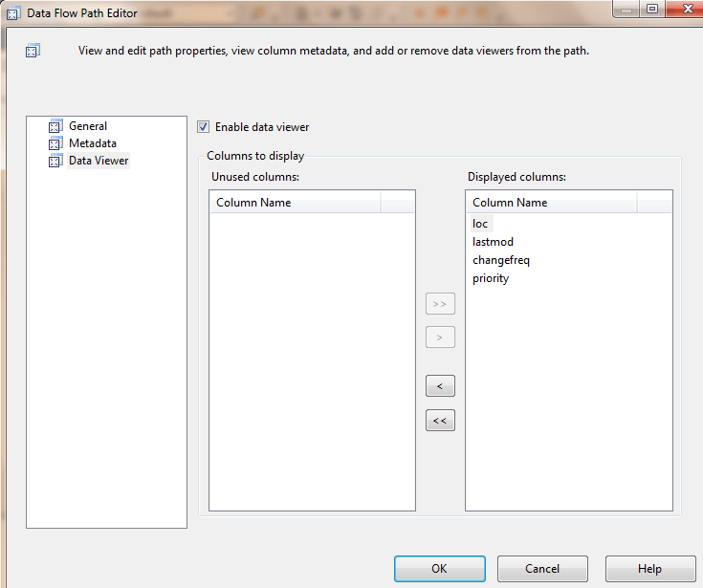Toggle the Enable data viewer checkbox
Image resolution: width=703 pixels, height=588 pixels.
click(x=203, y=126)
